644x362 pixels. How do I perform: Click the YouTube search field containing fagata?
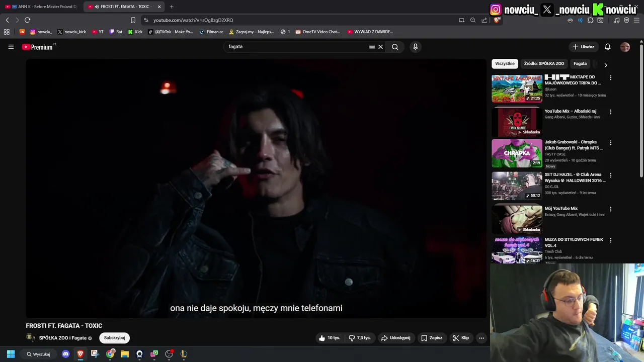(297, 47)
